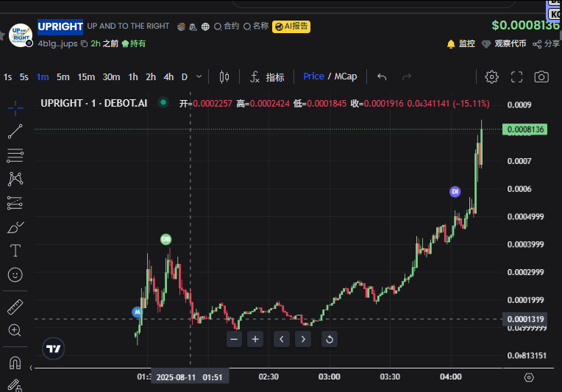Click the 持有 holding badge
562x392 pixels.
(134, 43)
